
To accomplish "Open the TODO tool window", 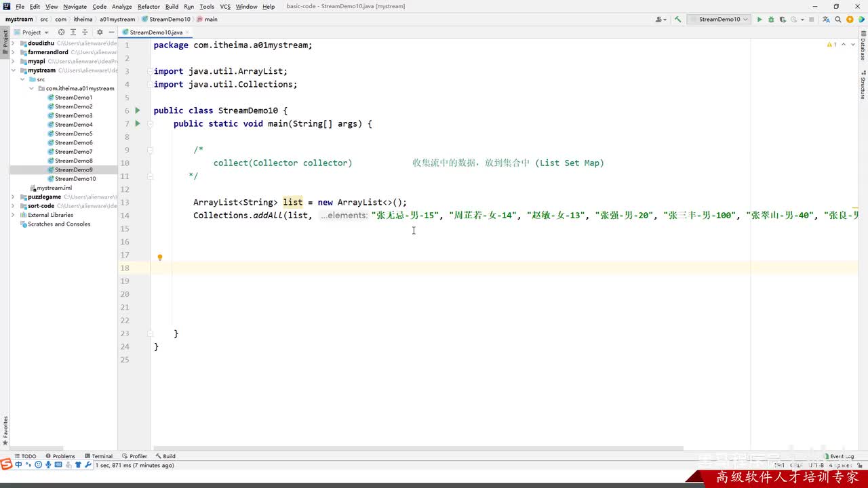I will 24,456.
